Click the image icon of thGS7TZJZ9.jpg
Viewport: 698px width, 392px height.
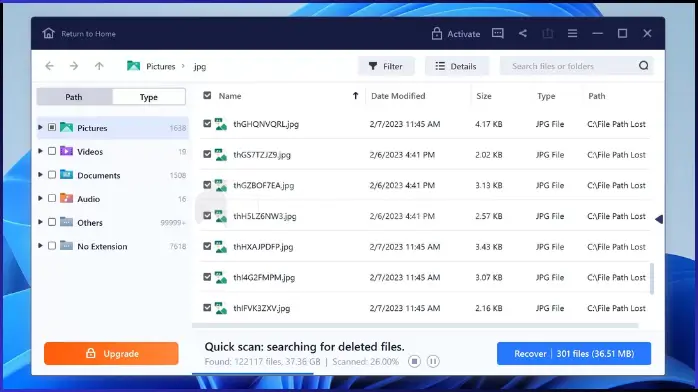pos(220,155)
